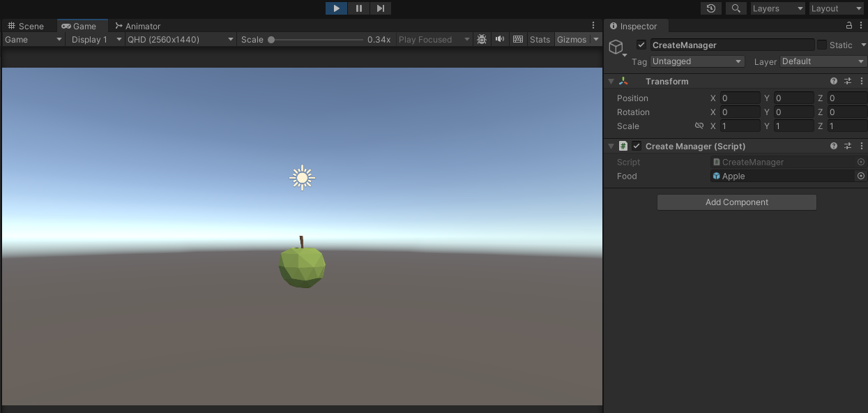Screen dimensions: 868x413
Task: Open the Transform presets icon
Action: [x=848, y=82]
